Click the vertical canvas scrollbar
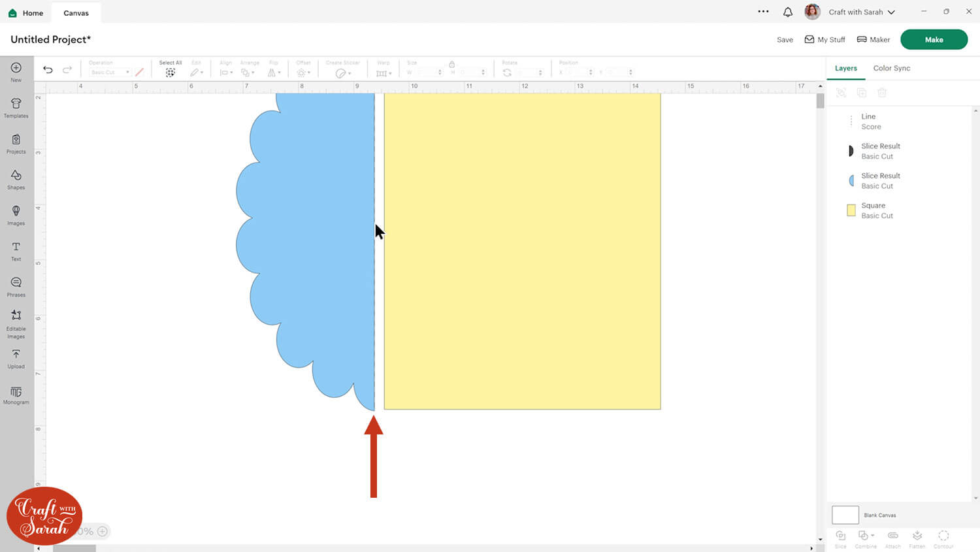This screenshot has height=552, width=980. click(x=820, y=101)
